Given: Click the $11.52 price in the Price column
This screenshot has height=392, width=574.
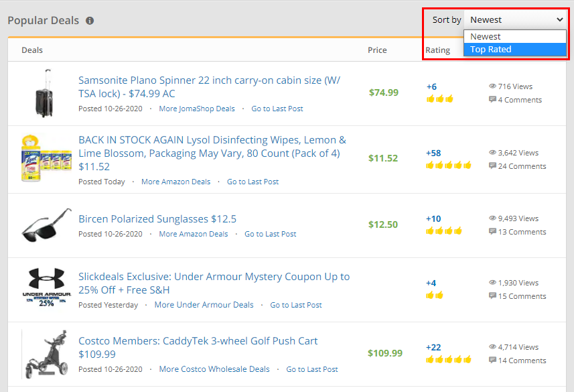Looking at the screenshot, I should pos(383,158).
